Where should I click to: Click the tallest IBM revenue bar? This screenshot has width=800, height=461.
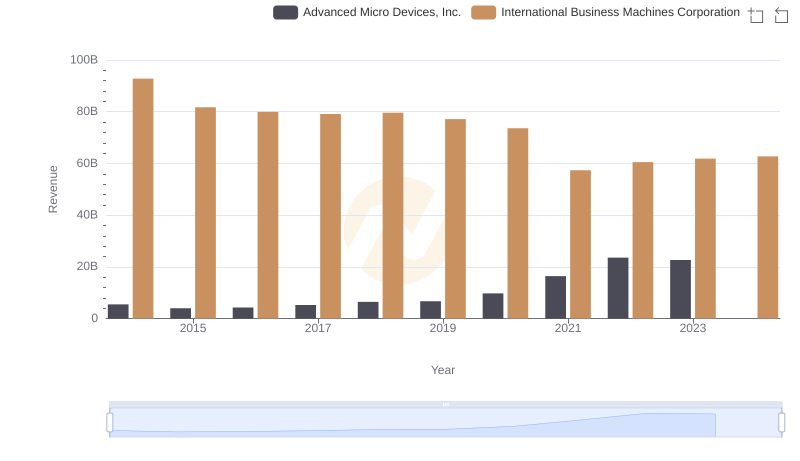(143, 198)
